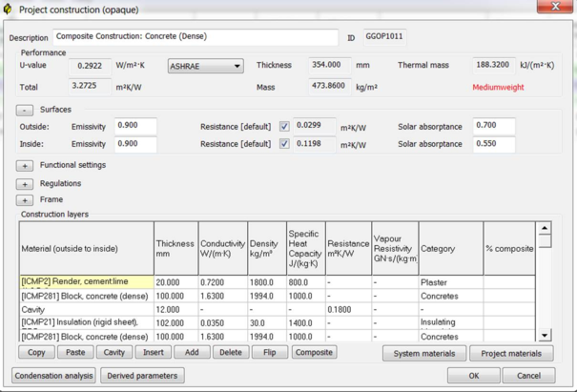Confirm with the OK button

coord(473,376)
